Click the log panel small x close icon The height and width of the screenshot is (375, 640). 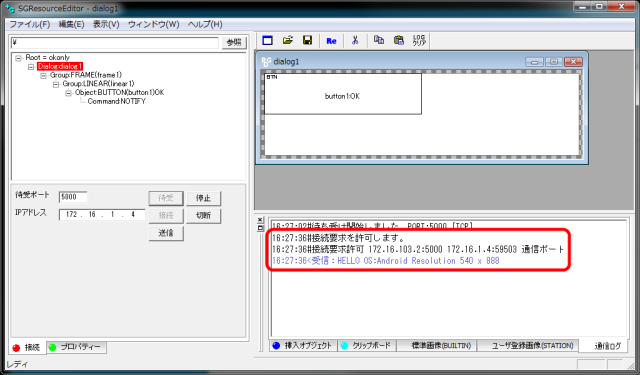click(x=260, y=220)
